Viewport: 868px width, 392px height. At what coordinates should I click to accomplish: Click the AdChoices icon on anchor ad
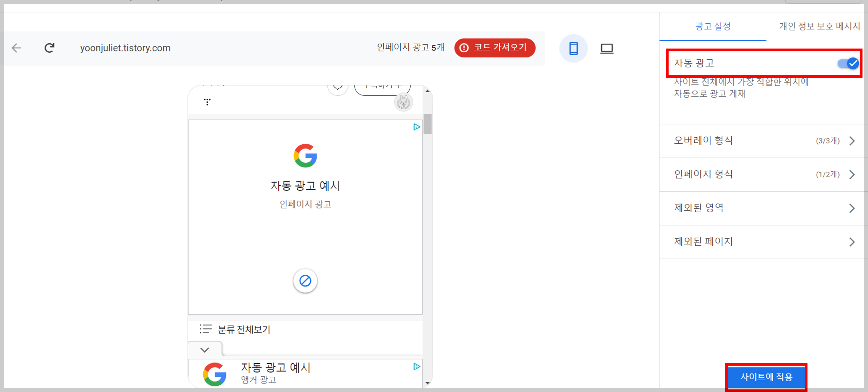[x=416, y=366]
